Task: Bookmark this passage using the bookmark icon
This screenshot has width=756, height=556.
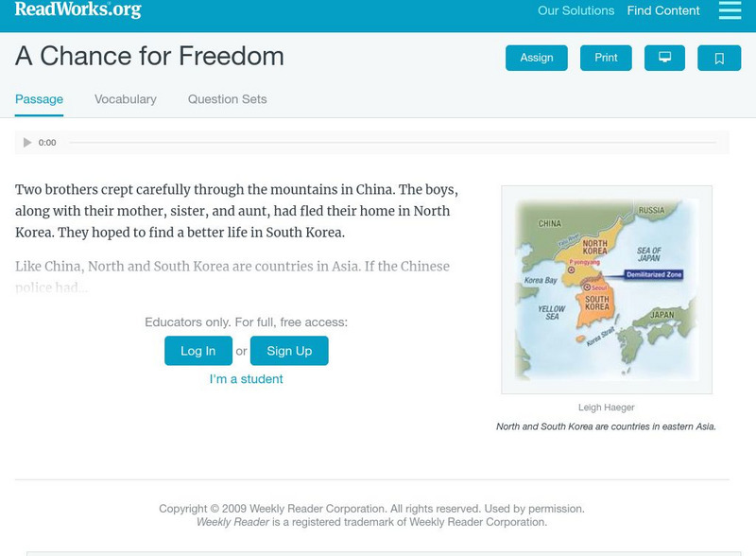Action: [x=719, y=57]
